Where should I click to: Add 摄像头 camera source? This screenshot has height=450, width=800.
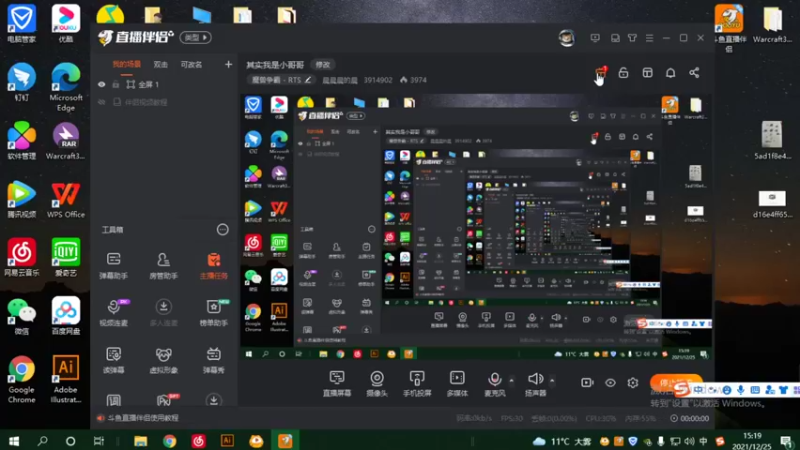pos(377,384)
